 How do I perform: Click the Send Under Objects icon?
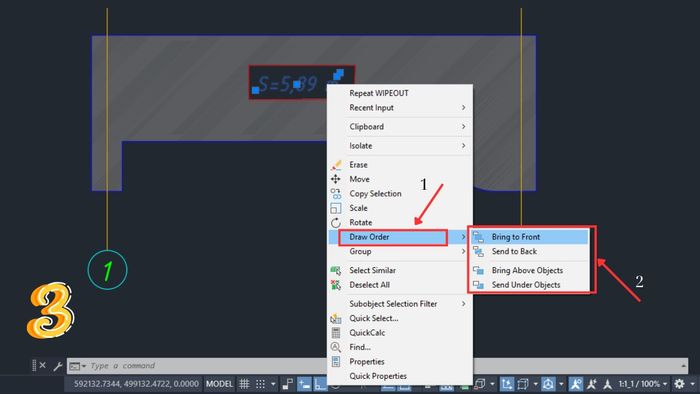pos(479,285)
